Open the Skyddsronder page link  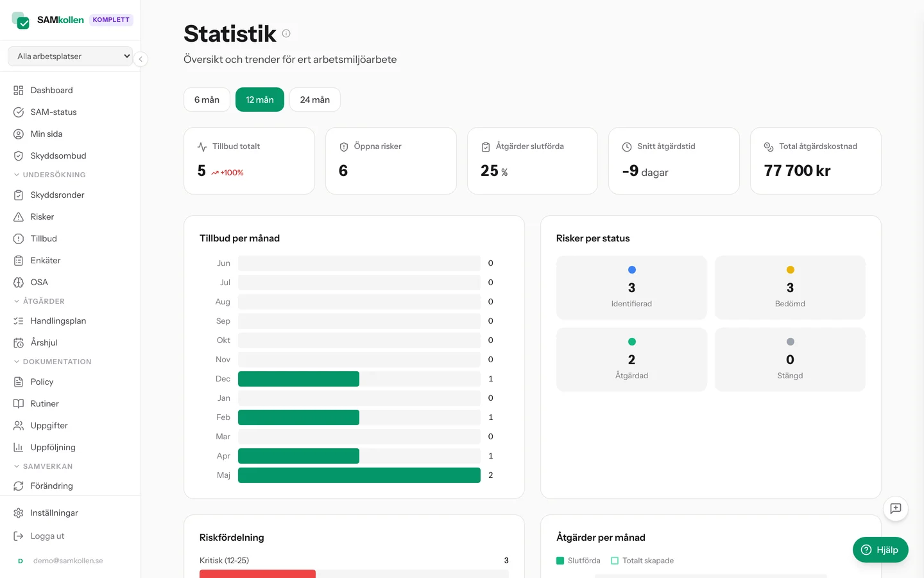(x=71, y=195)
